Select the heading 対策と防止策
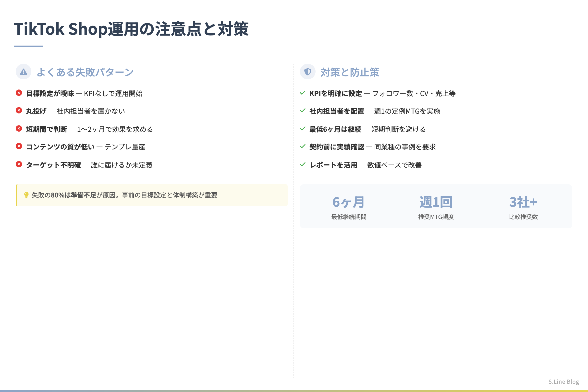588x392 pixels. [350, 72]
